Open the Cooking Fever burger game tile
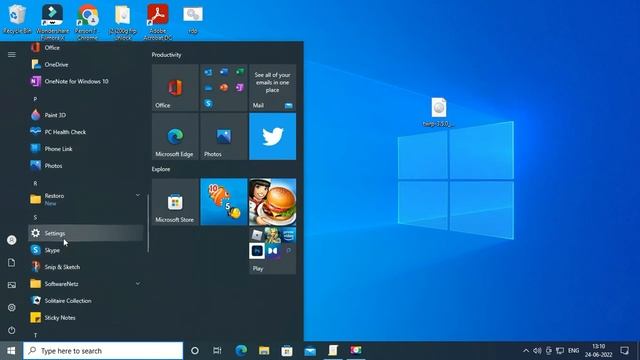The image size is (640, 360). tap(272, 202)
